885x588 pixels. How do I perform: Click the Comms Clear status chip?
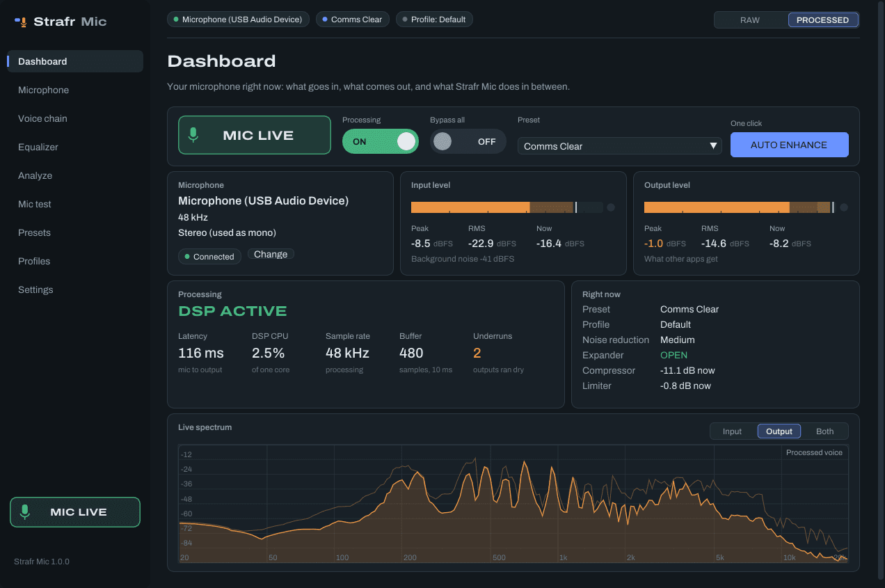click(353, 19)
